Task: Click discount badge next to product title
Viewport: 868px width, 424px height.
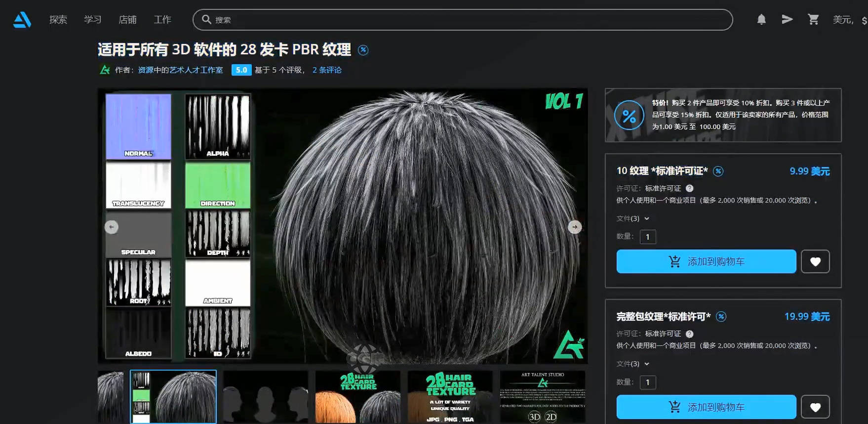Action: [x=363, y=50]
